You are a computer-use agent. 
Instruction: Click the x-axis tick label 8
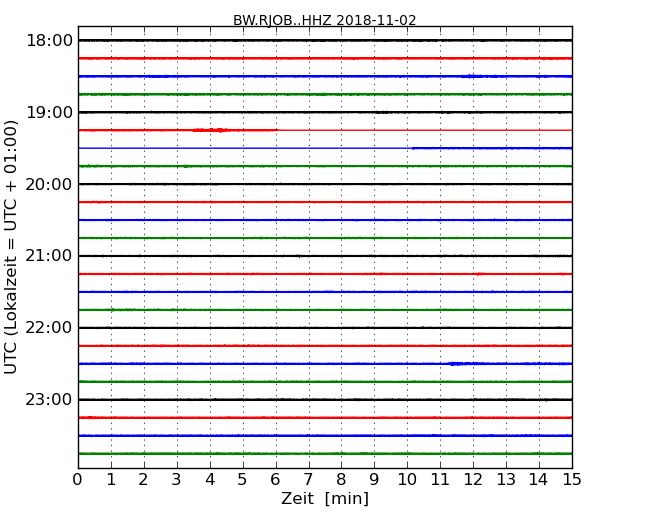coord(341,479)
